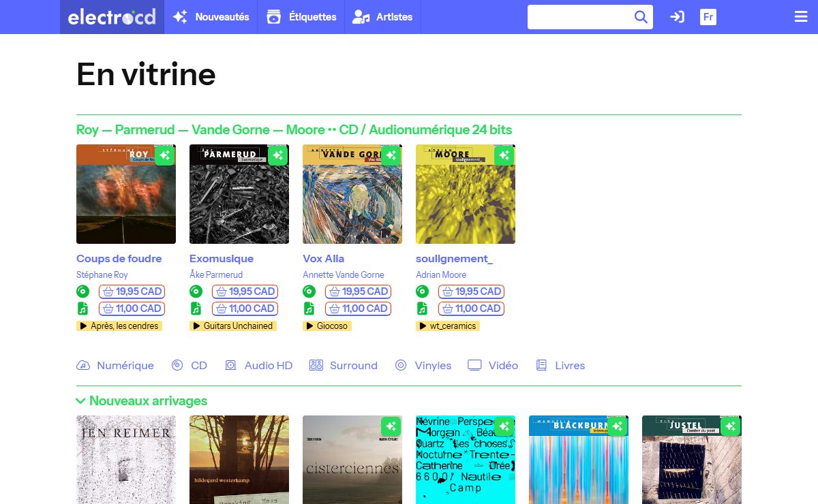Screen dimensions: 818x504
Task: Click the CD format icon under Vox Alla
Action: pos(309,292)
